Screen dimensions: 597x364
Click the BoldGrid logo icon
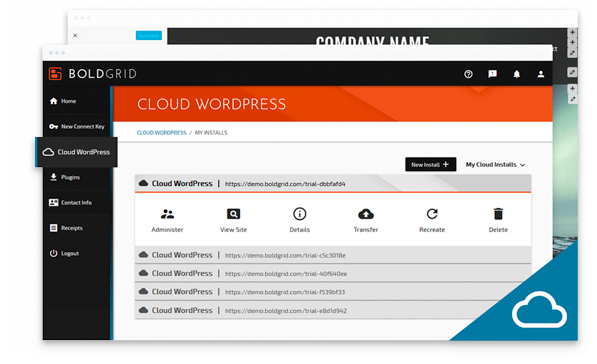pos(55,73)
